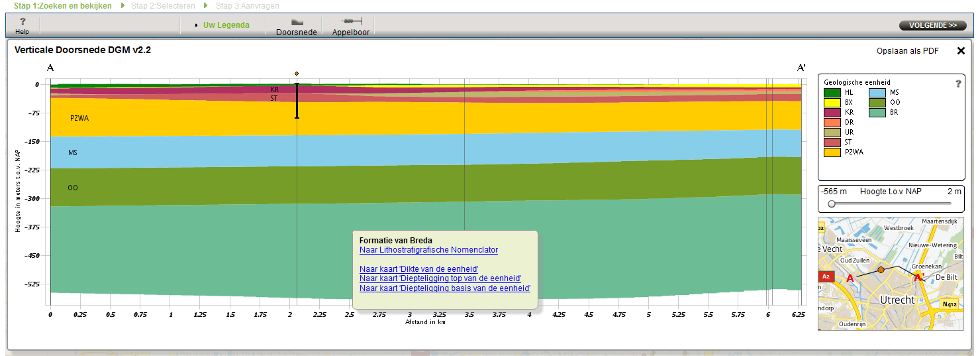
Task: Click the Hoogte t.o.v. NAP slider handle
Action: click(832, 204)
